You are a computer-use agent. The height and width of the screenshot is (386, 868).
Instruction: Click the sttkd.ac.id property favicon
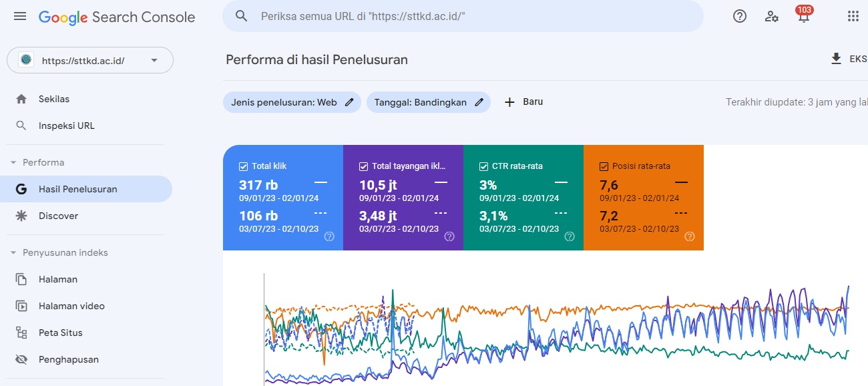point(26,60)
